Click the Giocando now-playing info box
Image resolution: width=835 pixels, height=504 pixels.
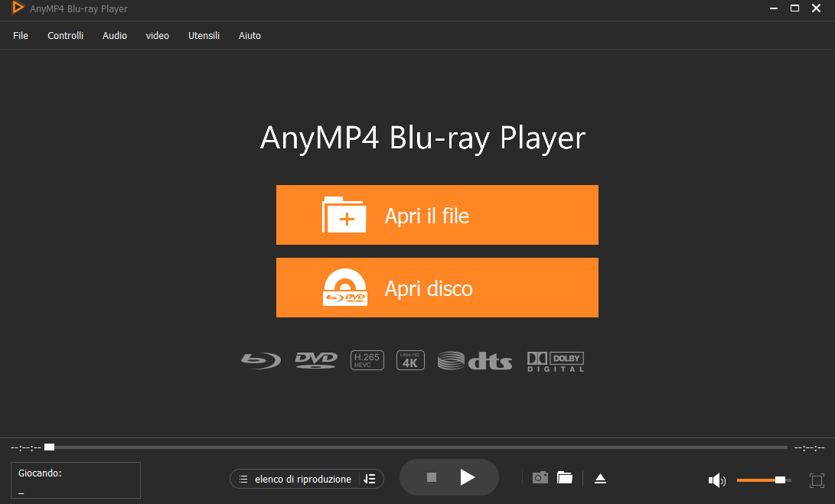[76, 480]
